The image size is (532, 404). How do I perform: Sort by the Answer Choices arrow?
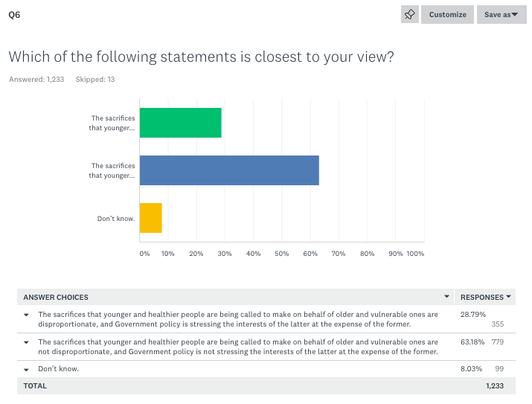pos(446,297)
